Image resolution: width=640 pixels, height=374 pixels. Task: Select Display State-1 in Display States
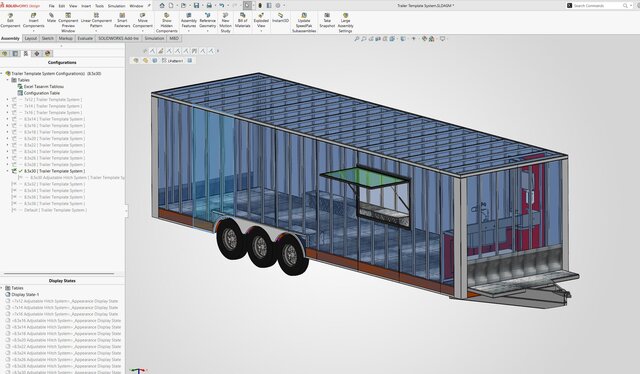(22, 294)
